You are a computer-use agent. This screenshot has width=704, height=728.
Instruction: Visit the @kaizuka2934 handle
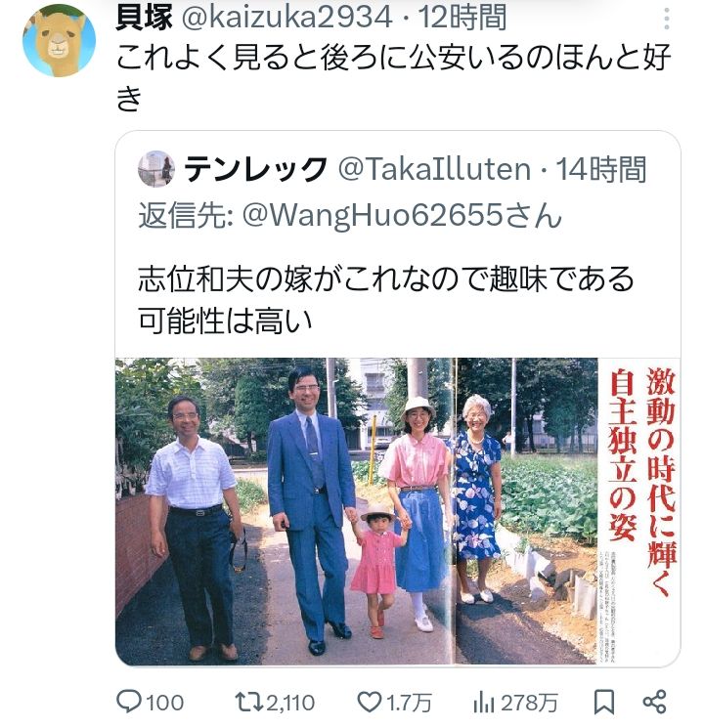click(286, 18)
